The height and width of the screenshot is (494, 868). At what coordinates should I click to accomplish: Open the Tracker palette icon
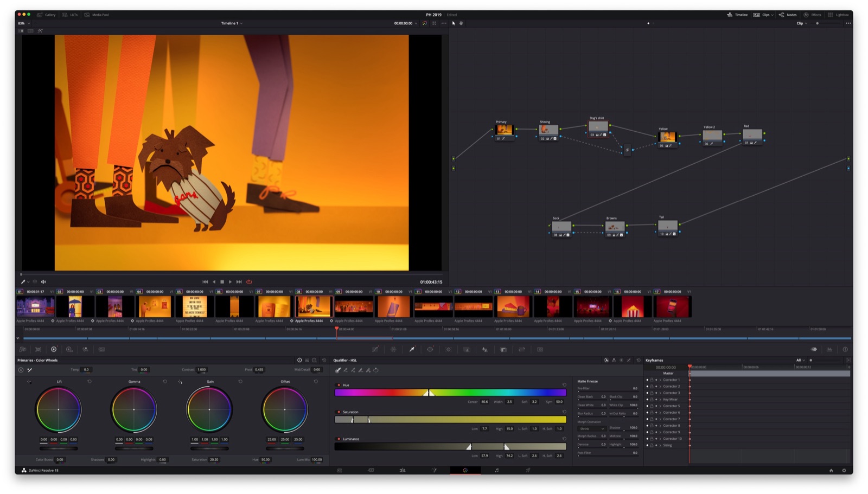tap(449, 349)
